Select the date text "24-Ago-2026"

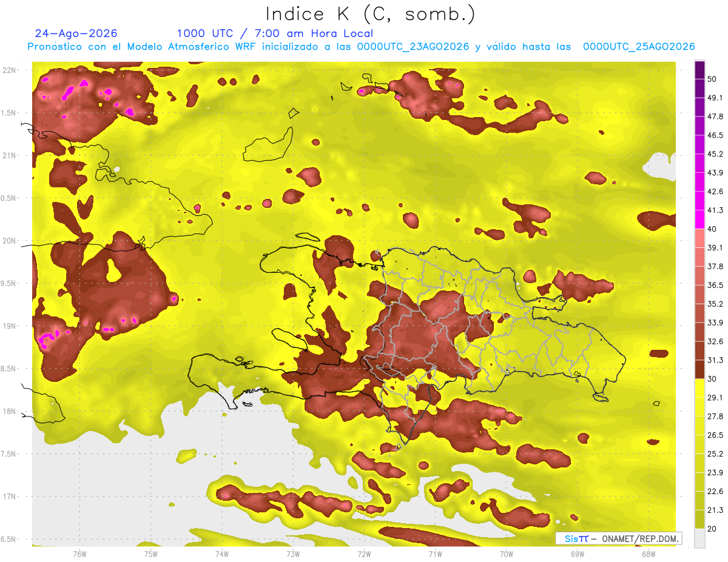(76, 33)
